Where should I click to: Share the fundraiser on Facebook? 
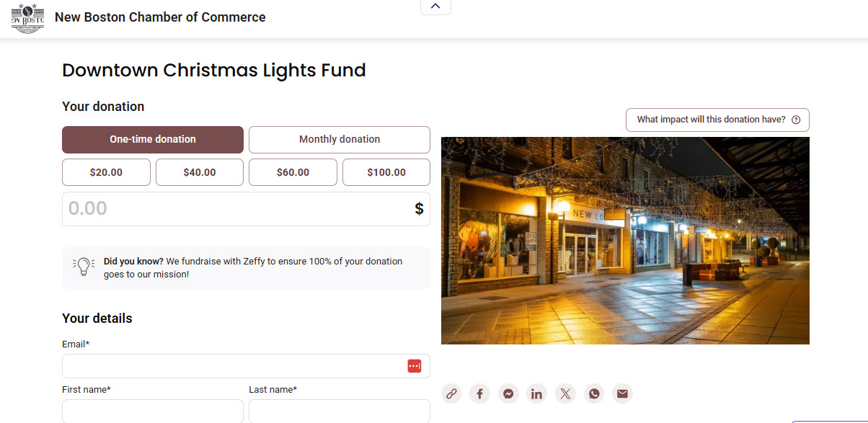coord(479,393)
